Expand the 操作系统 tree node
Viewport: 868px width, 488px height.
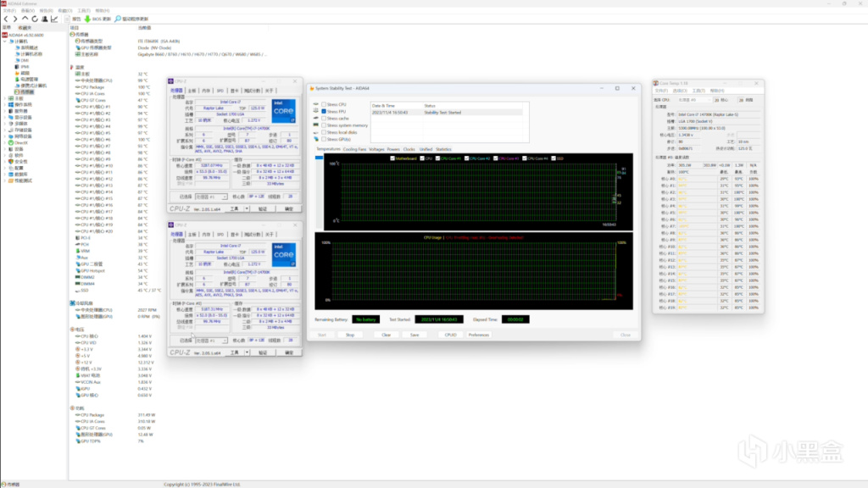point(5,104)
